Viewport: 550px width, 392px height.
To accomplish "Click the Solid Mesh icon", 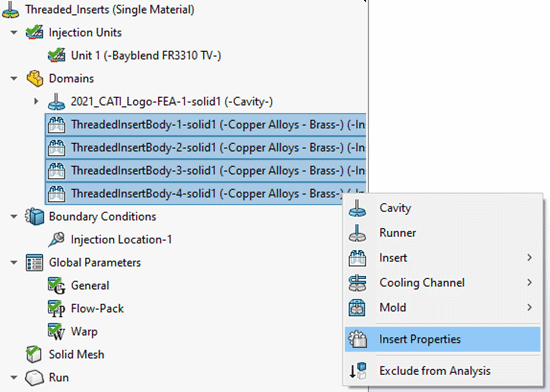I will (x=34, y=354).
